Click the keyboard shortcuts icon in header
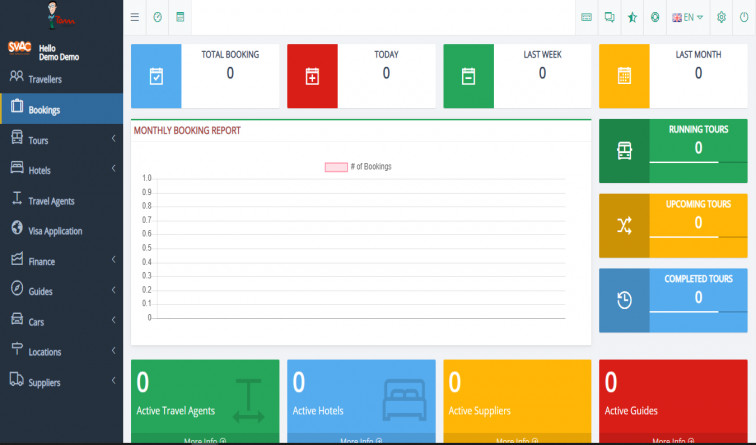The height and width of the screenshot is (445, 756). [x=586, y=17]
